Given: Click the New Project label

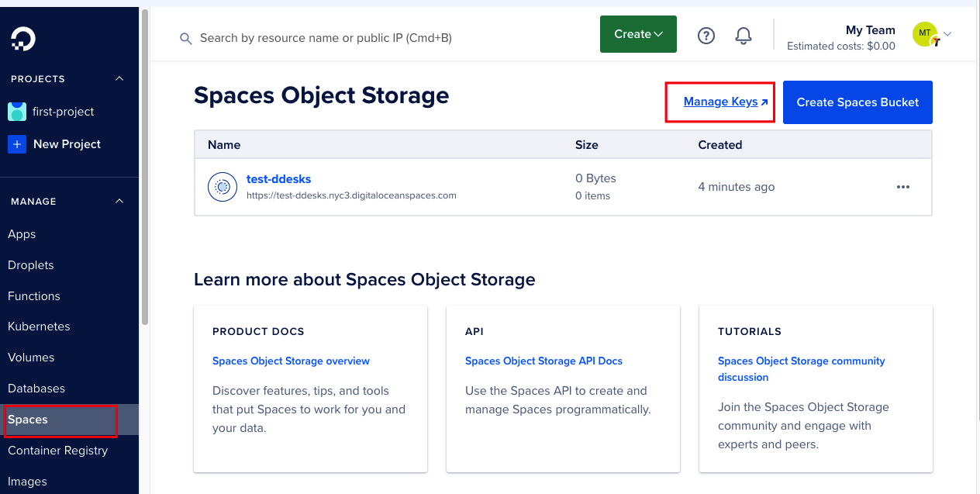Looking at the screenshot, I should pyautogui.click(x=67, y=144).
